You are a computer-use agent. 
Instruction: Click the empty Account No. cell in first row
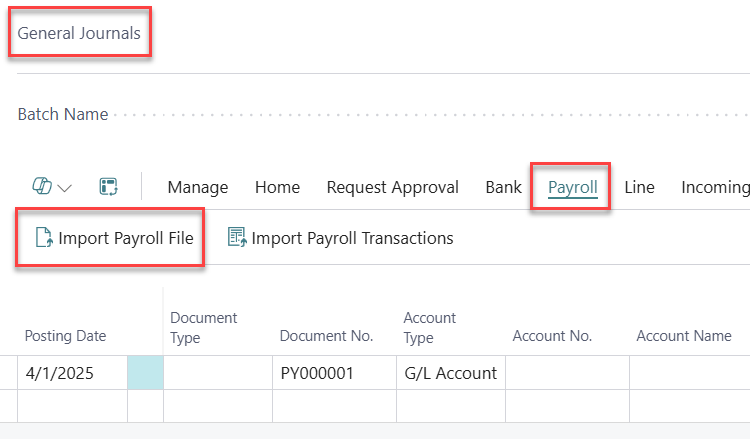567,373
